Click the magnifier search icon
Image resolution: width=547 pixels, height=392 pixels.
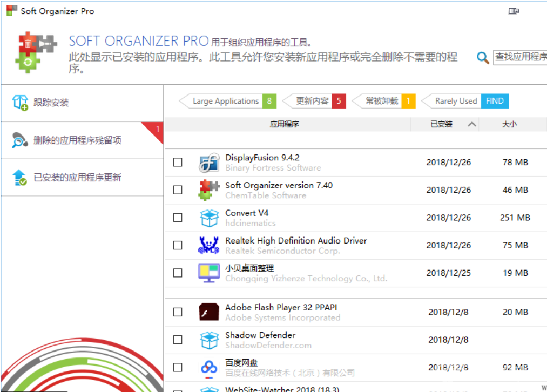pos(483,58)
